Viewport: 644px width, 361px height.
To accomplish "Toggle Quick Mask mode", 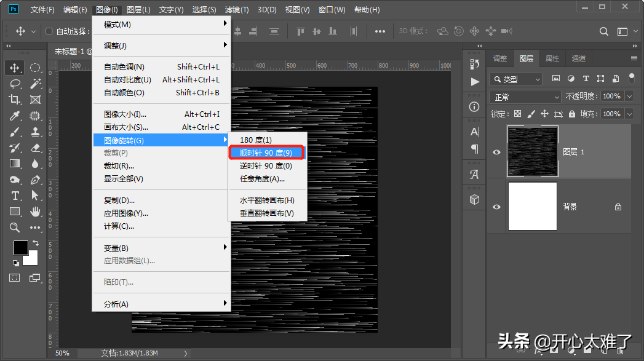I will (14, 278).
